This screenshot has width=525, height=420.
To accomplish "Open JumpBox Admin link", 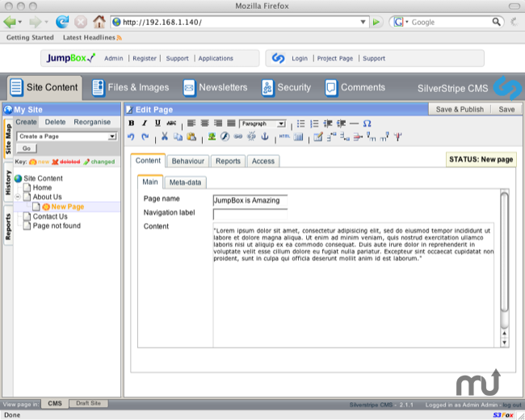I will click(114, 58).
